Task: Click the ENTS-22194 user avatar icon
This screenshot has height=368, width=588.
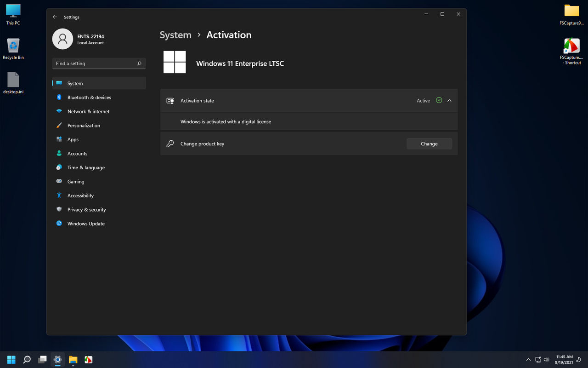Action: [62, 39]
